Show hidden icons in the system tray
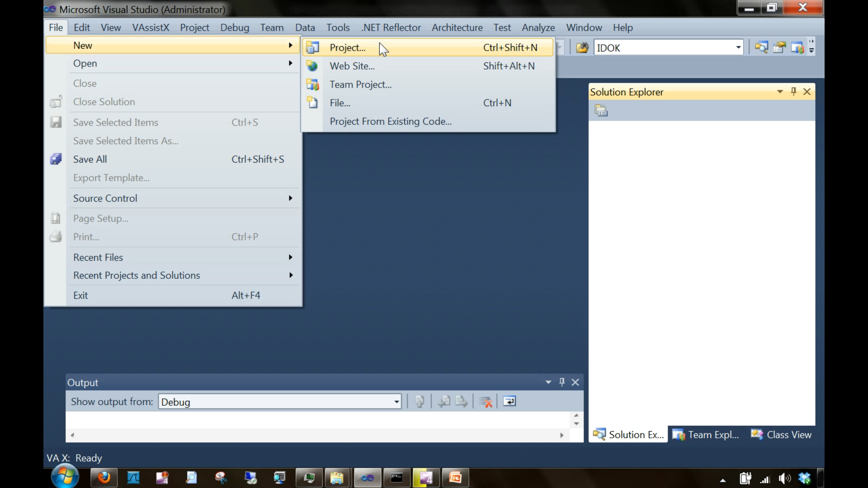868x488 pixels. (x=723, y=480)
